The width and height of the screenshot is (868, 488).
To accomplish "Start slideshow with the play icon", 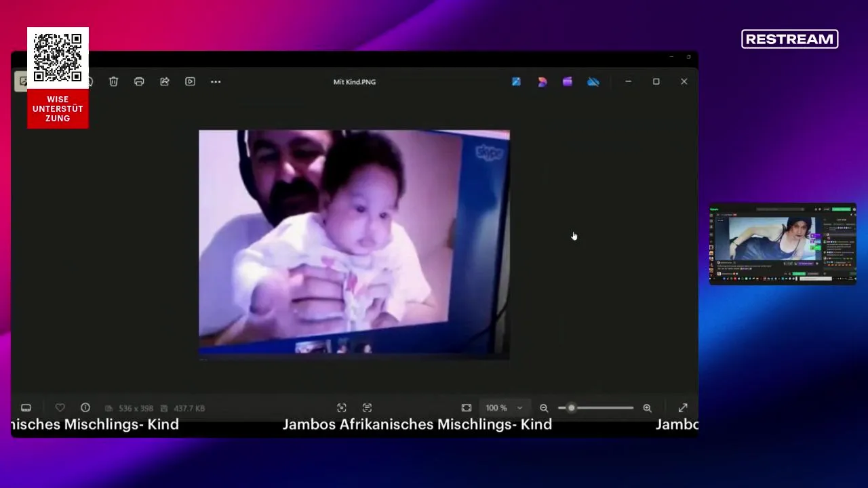I will click(191, 81).
